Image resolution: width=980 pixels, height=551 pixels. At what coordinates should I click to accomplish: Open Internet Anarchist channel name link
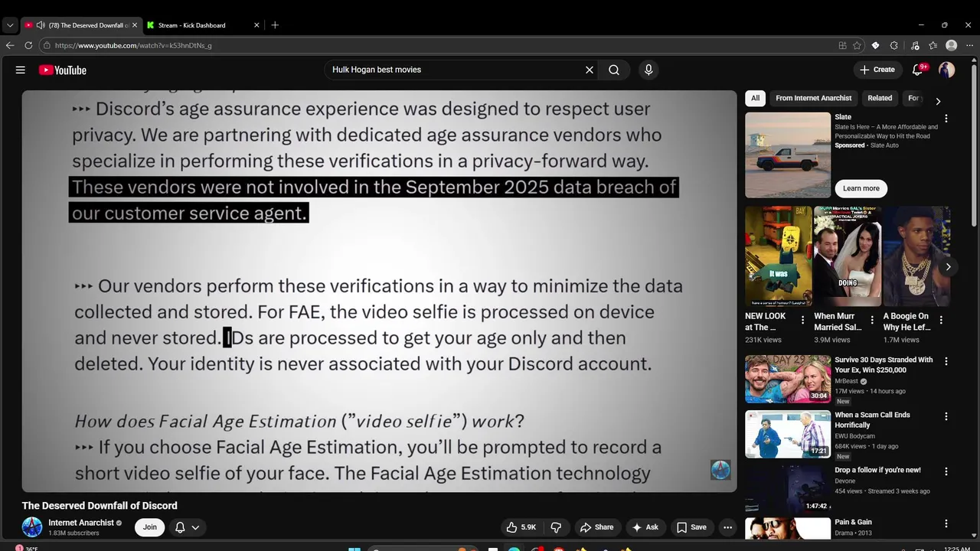tap(81, 523)
